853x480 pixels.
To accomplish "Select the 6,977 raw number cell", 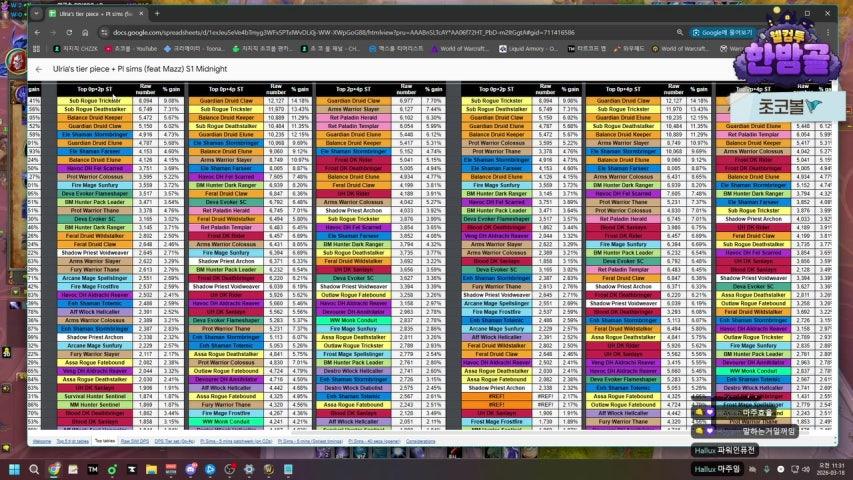I will click(406, 101).
